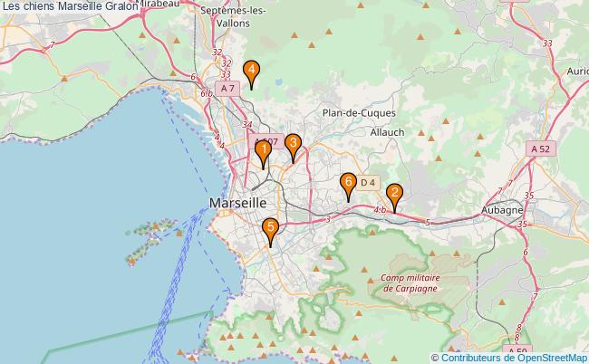Click the D 4 road shield
This screenshot has height=364, width=589.
367,183
